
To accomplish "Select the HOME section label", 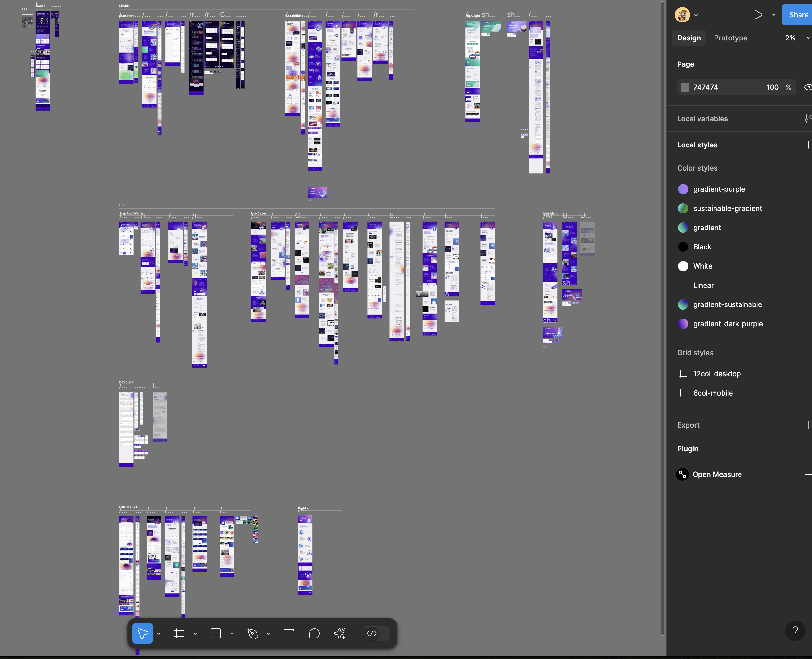I will (x=40, y=6).
